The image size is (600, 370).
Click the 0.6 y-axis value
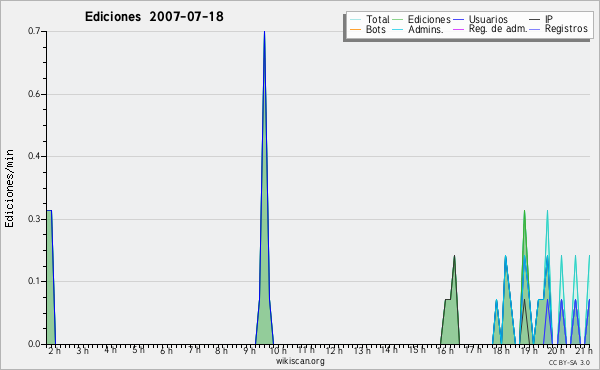(x=34, y=94)
